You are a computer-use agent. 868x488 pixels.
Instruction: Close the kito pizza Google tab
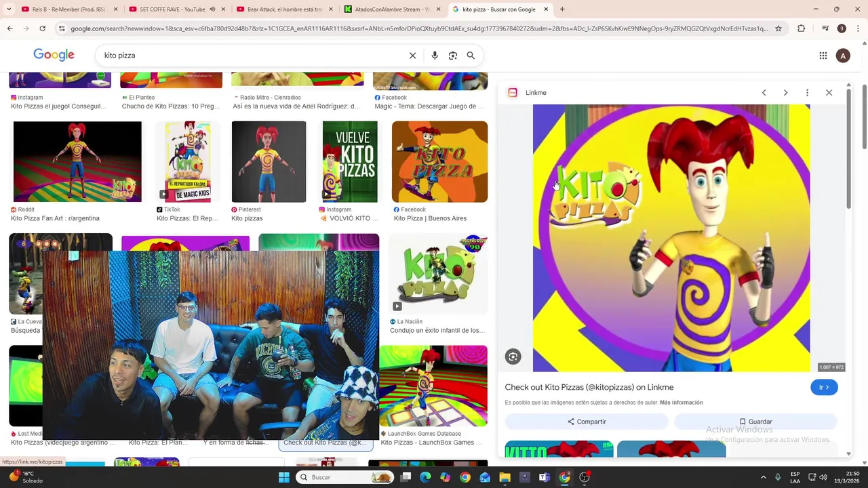546,9
